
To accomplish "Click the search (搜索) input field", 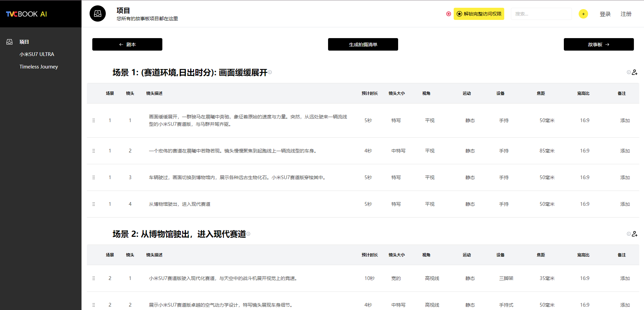I will click(541, 14).
